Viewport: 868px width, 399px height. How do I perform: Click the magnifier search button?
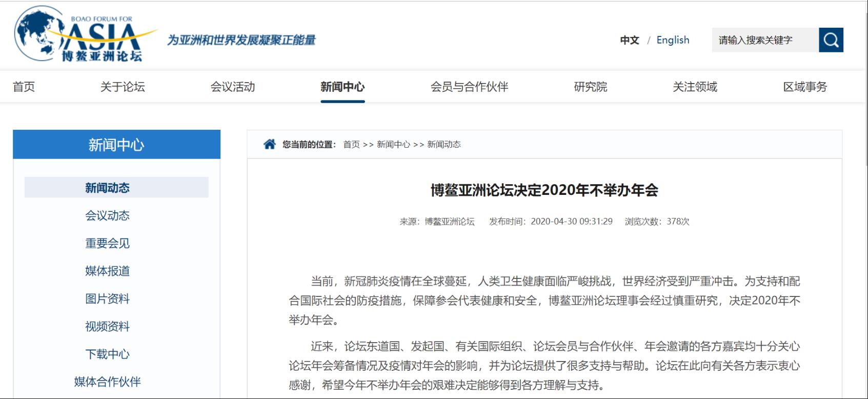point(831,40)
